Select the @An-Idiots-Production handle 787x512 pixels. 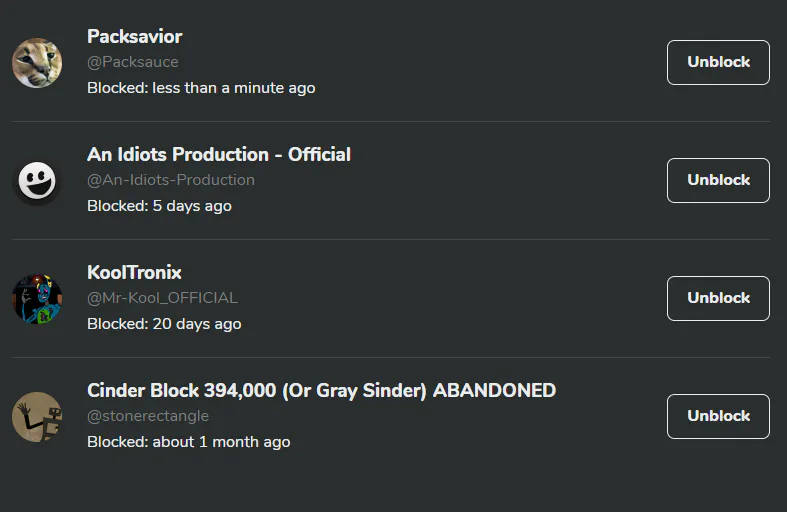pos(171,180)
